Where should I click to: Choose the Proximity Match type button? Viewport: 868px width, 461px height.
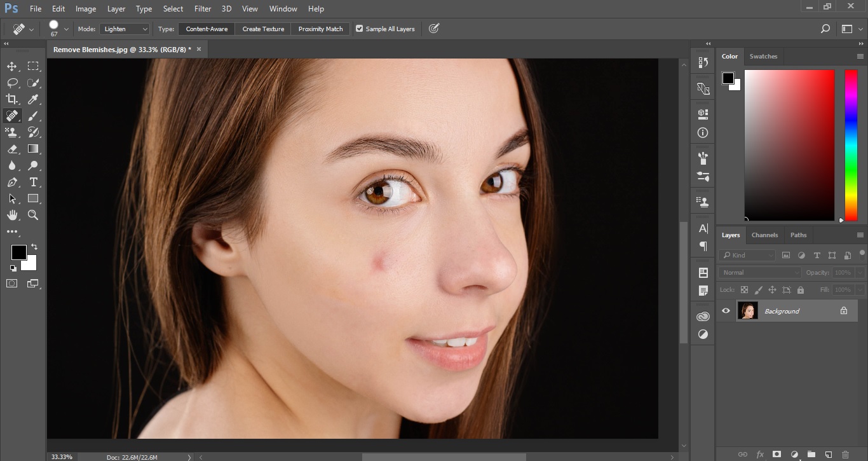pos(320,29)
